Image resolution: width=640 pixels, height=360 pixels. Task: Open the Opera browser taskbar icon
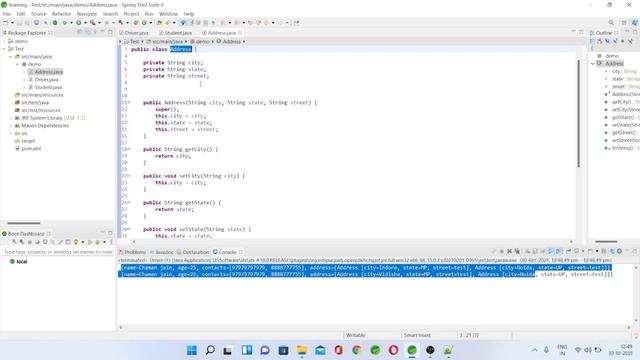pyautogui.click(x=393, y=350)
